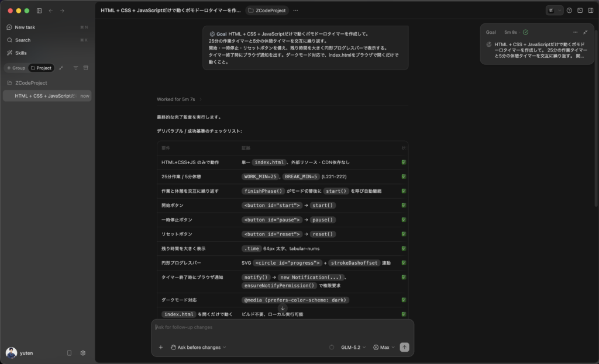Toggle the left sidebar panel icon

coord(39,11)
